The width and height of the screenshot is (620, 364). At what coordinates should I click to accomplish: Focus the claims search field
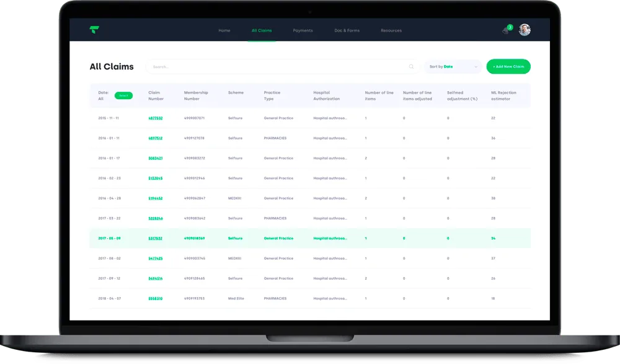point(282,66)
